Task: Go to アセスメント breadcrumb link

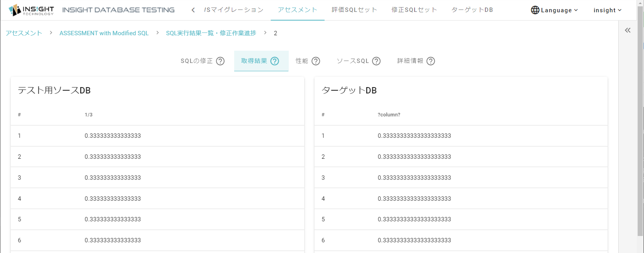Action: tap(24, 33)
